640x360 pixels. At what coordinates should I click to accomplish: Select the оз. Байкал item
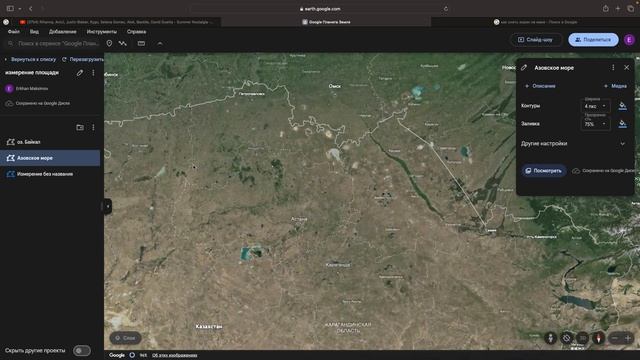[x=50, y=142]
